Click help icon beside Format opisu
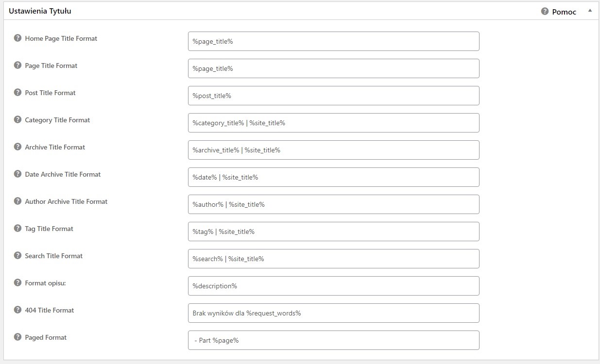Screen dimensions: 600x364 point(17,283)
